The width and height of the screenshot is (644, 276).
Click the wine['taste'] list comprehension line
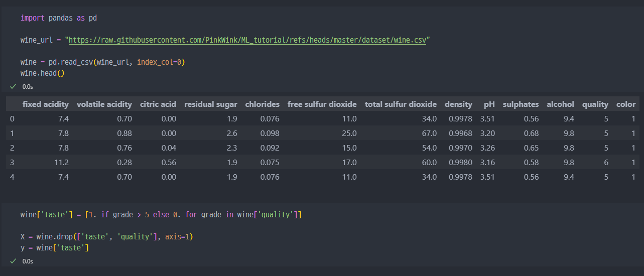point(161,214)
